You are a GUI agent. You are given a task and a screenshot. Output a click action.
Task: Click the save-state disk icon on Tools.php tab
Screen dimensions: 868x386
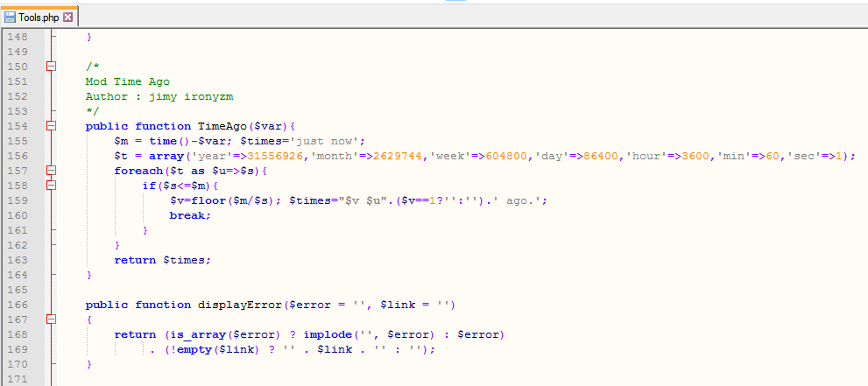(x=11, y=18)
